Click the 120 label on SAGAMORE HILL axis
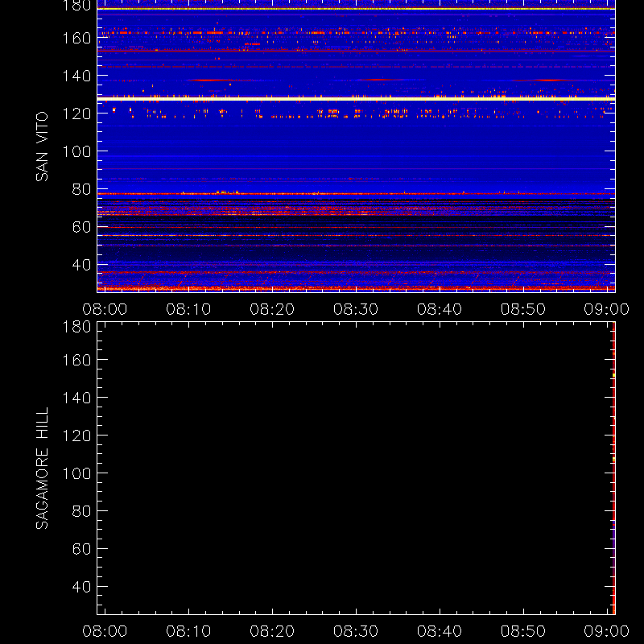 click(76, 436)
